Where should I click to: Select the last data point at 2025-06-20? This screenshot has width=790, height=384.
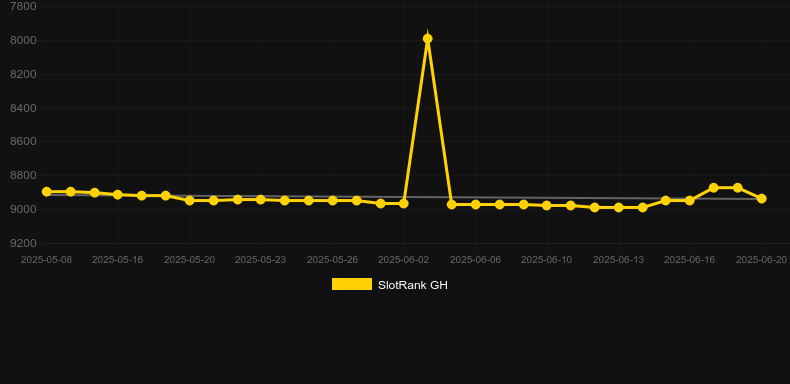761,199
